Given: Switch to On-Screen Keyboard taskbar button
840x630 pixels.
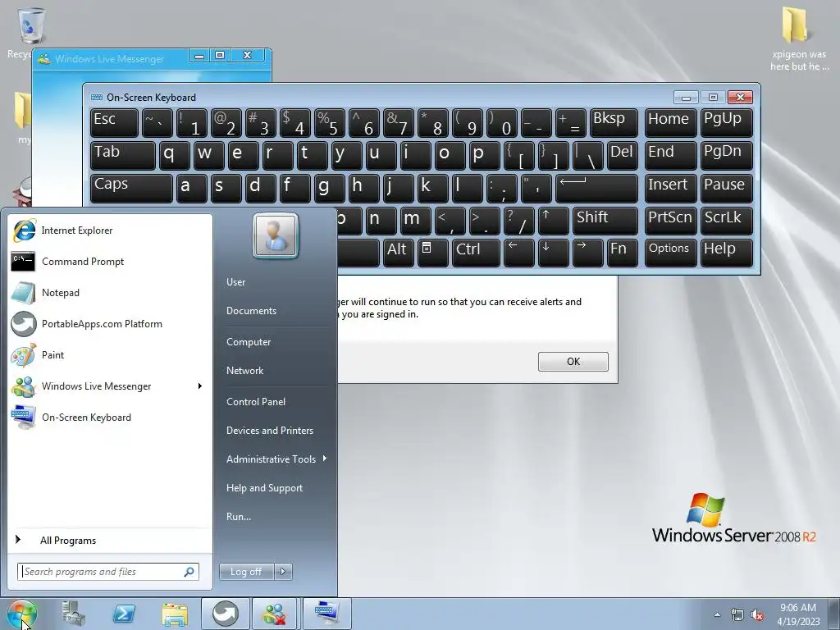Looking at the screenshot, I should click(x=326, y=614).
